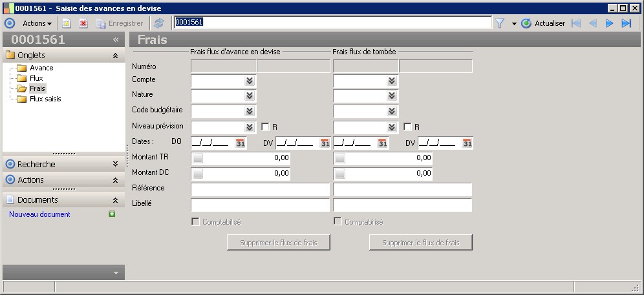Open Compte dropdown for avance en devise

250,81
